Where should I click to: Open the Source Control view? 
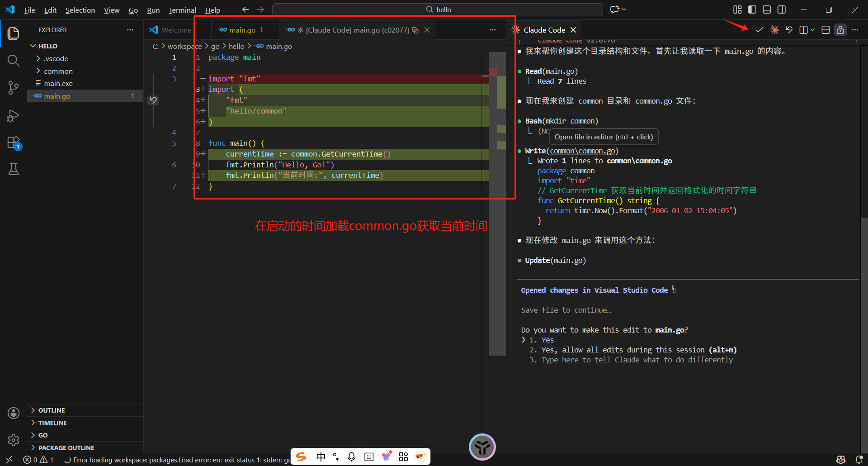point(14,88)
